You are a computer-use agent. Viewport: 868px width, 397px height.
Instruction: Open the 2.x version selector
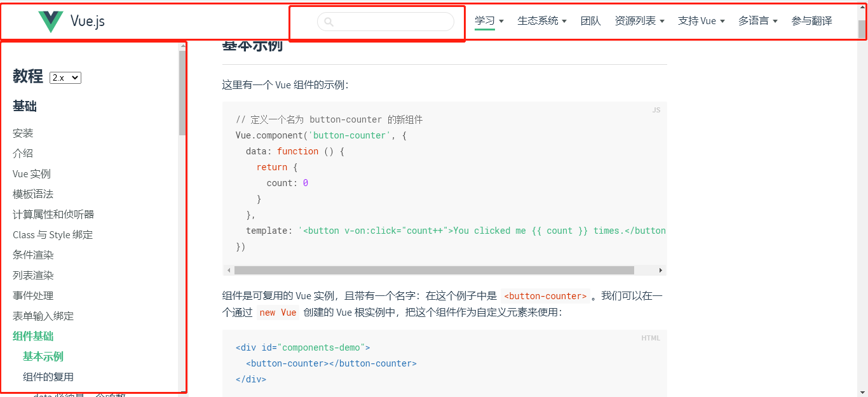pos(65,77)
